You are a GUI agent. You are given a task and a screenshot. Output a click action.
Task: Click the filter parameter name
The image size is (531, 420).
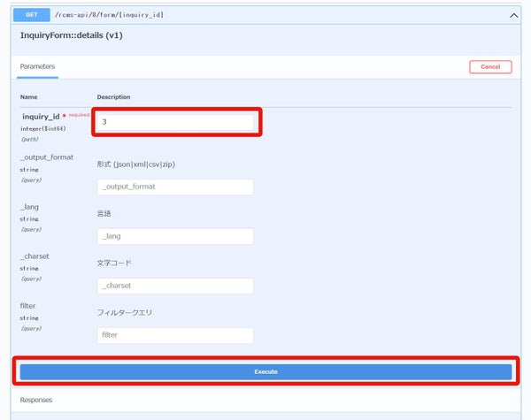[27, 306]
